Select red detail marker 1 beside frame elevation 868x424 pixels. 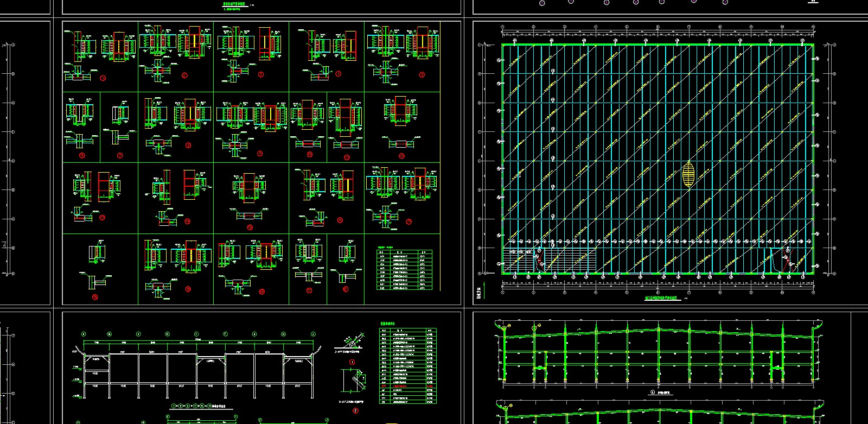coord(352,362)
